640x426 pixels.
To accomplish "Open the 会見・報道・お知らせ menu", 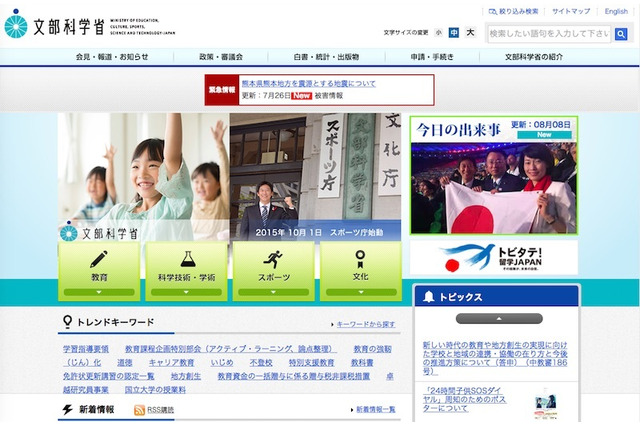I will click(x=112, y=57).
